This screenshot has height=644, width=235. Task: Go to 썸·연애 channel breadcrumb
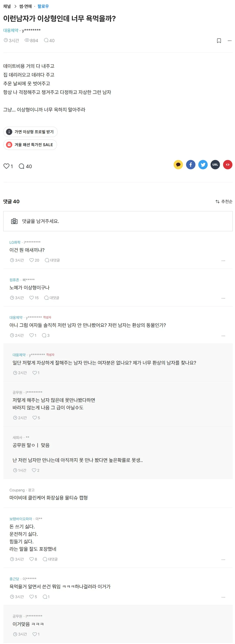pos(25,6)
